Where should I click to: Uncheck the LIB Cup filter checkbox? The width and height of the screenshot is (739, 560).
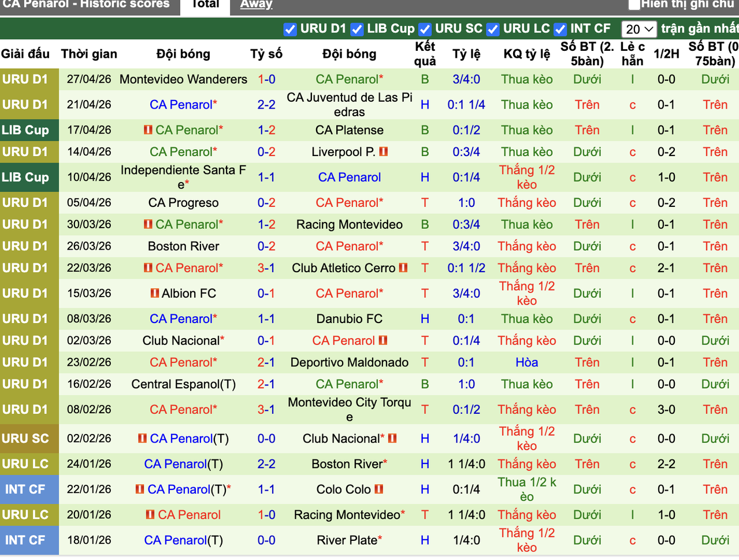(x=357, y=29)
